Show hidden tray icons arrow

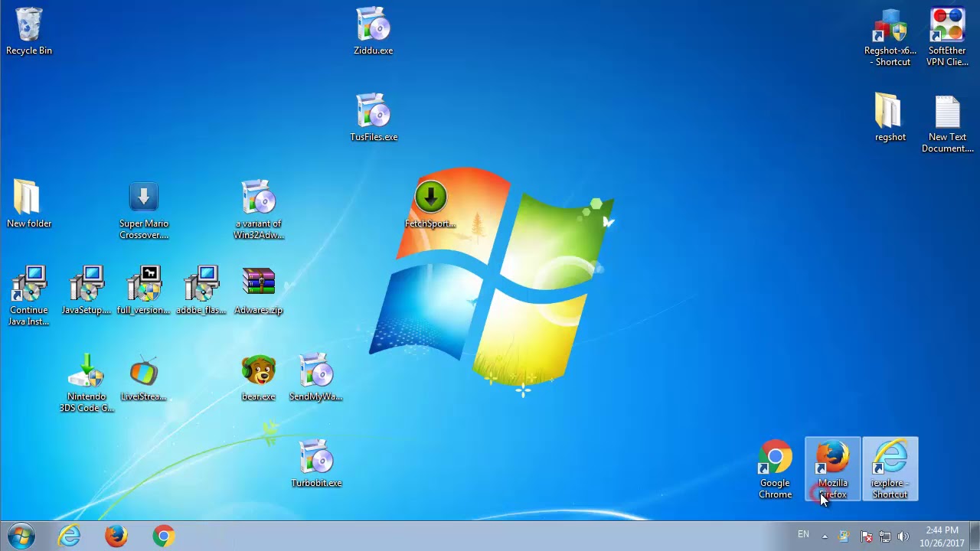click(x=825, y=536)
